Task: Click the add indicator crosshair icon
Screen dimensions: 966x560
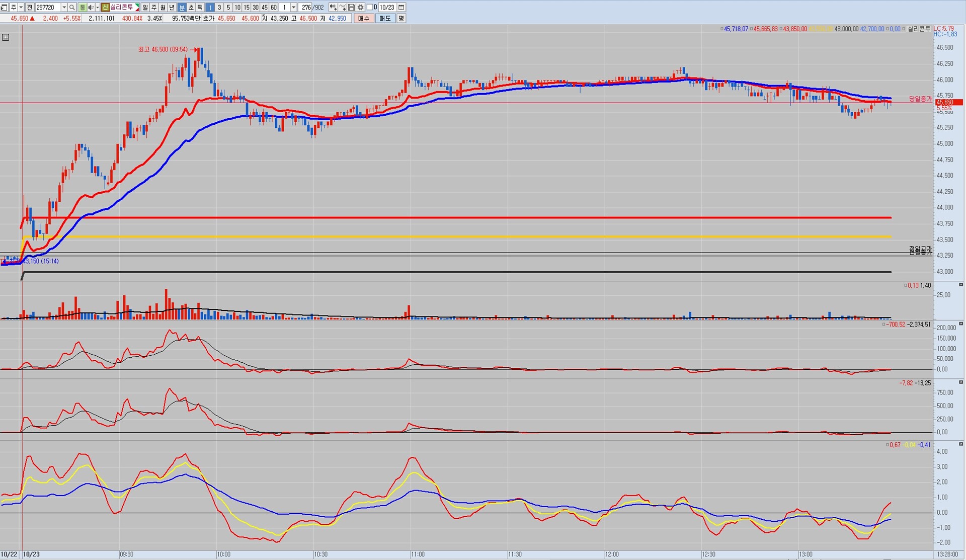Action: [333, 8]
